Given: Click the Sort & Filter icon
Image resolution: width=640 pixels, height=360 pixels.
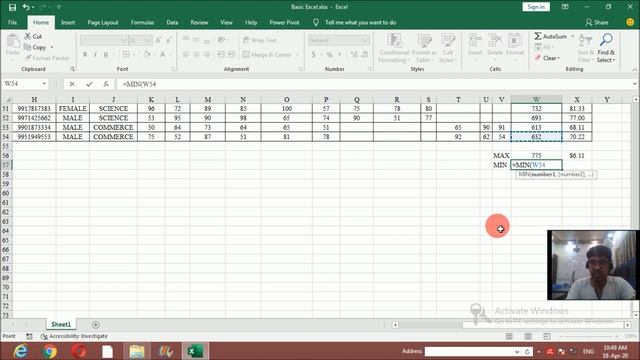Looking at the screenshot, I should pyautogui.click(x=585, y=41).
